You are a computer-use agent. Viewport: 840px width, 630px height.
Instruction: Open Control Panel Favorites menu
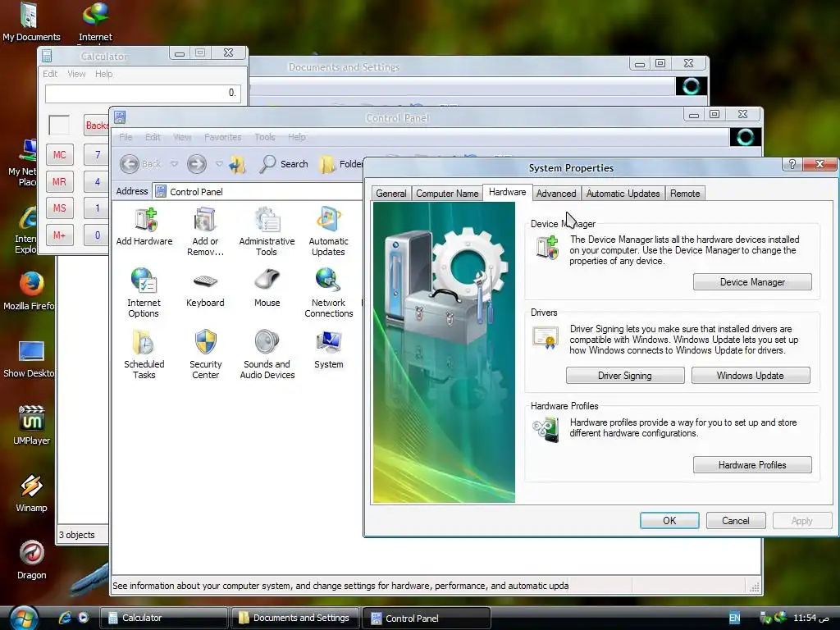point(223,137)
